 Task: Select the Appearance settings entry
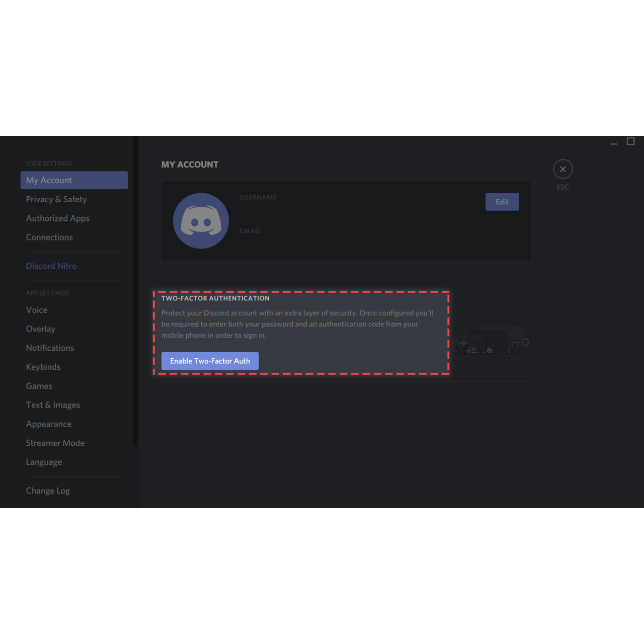point(48,424)
